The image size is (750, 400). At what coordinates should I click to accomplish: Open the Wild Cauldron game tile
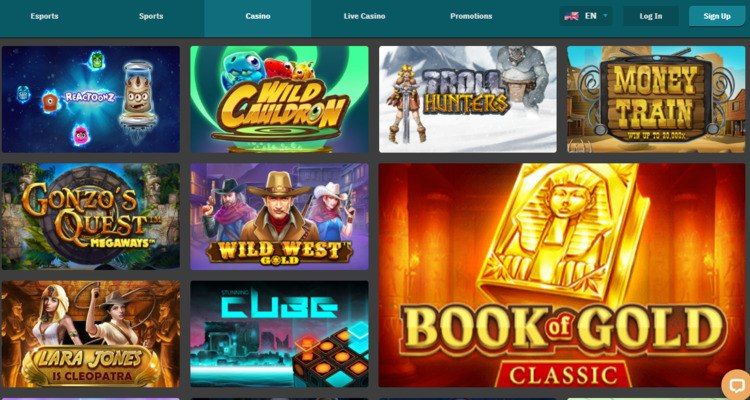(279, 99)
